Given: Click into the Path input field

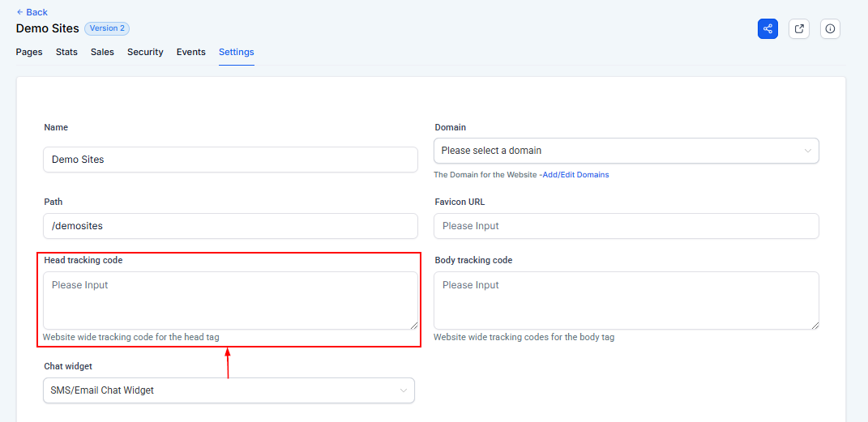Looking at the screenshot, I should [230, 226].
